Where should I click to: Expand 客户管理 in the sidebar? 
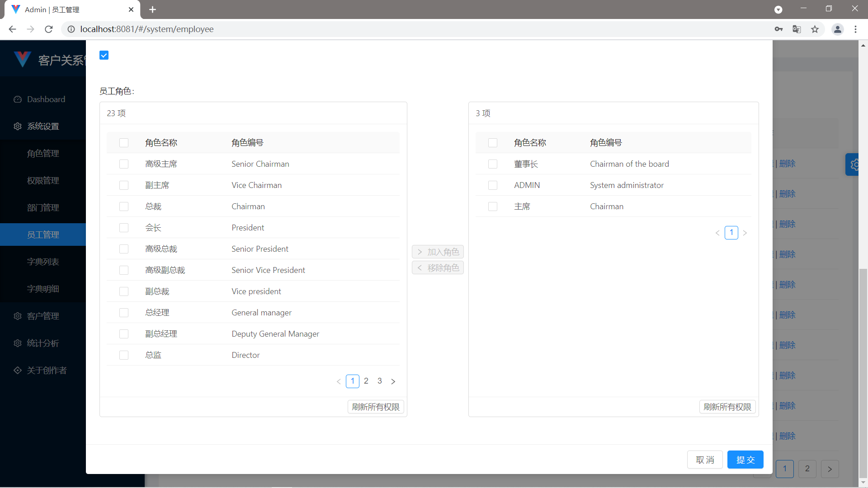(43, 316)
